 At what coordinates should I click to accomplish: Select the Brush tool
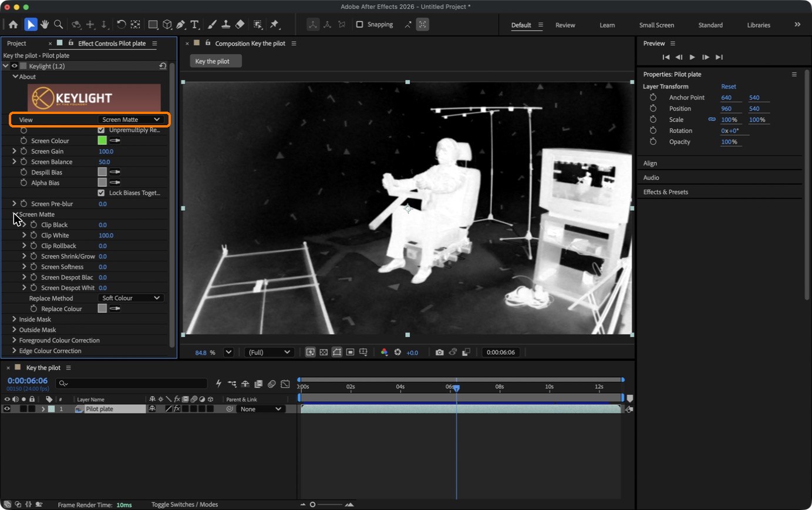click(212, 25)
